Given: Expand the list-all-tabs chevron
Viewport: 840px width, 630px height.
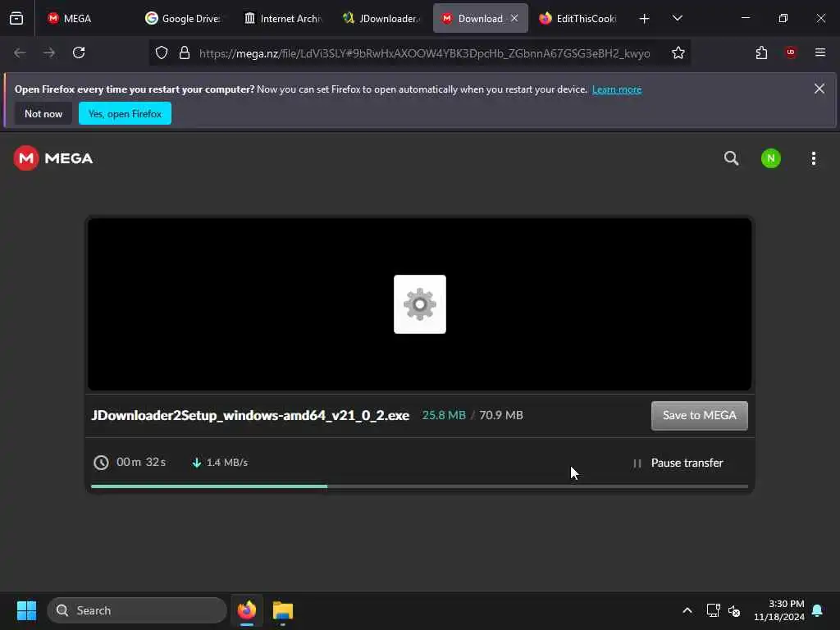Looking at the screenshot, I should pyautogui.click(x=677, y=18).
